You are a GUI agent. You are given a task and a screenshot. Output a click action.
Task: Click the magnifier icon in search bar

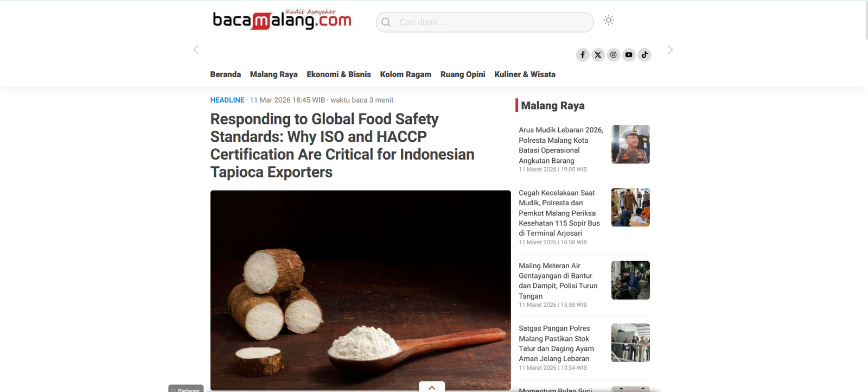click(386, 22)
